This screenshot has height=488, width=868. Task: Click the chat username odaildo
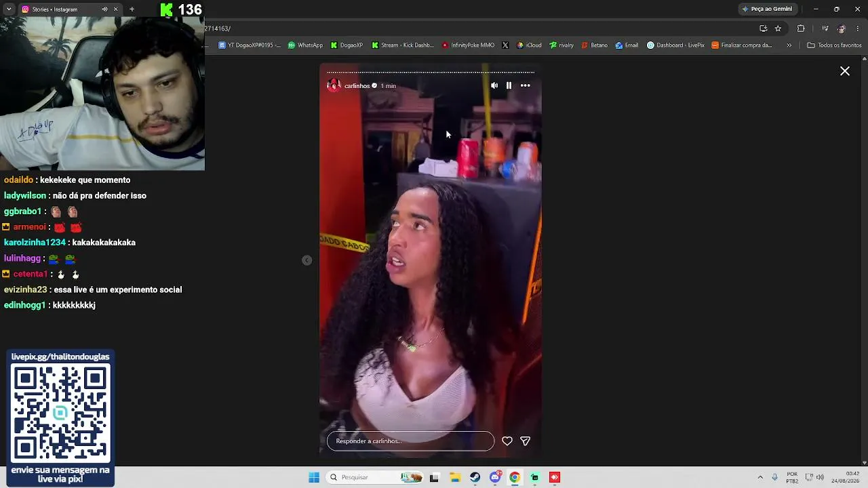click(18, 180)
